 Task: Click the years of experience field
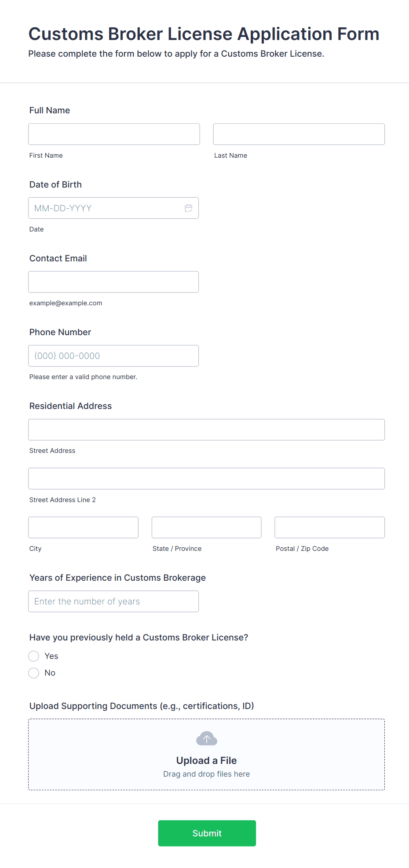113,601
